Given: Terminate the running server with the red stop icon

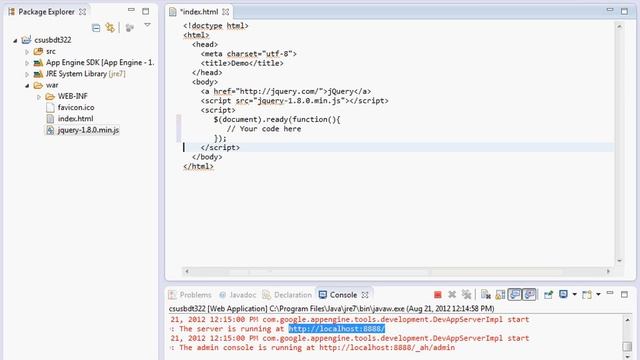Looking at the screenshot, I should (x=438, y=295).
